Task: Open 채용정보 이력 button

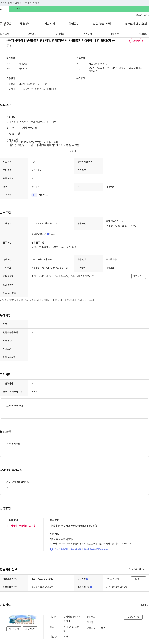Action: click(133, 617)
